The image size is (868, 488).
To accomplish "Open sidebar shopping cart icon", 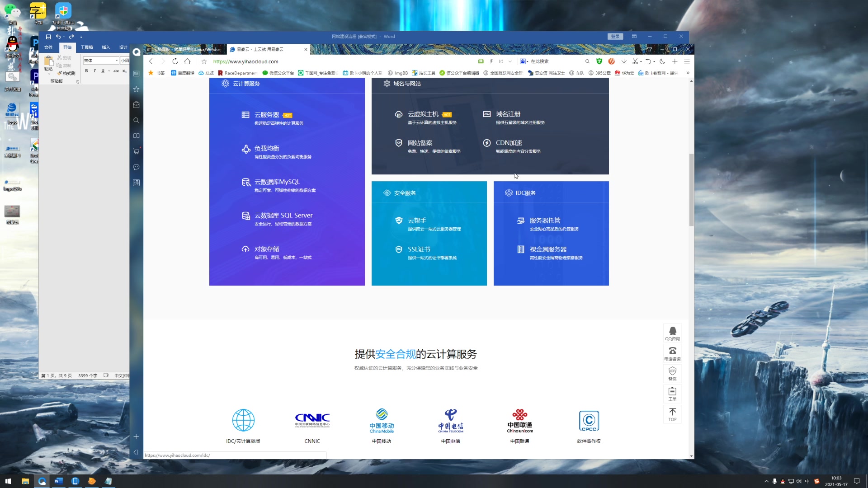I will (x=136, y=151).
